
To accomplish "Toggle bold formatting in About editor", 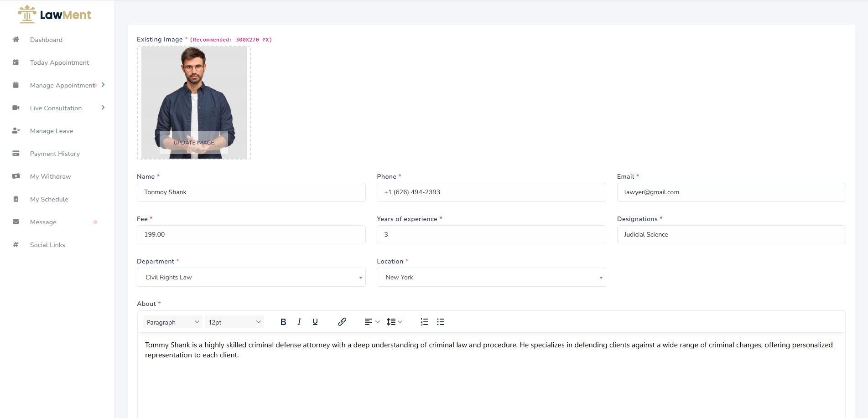I will point(283,322).
